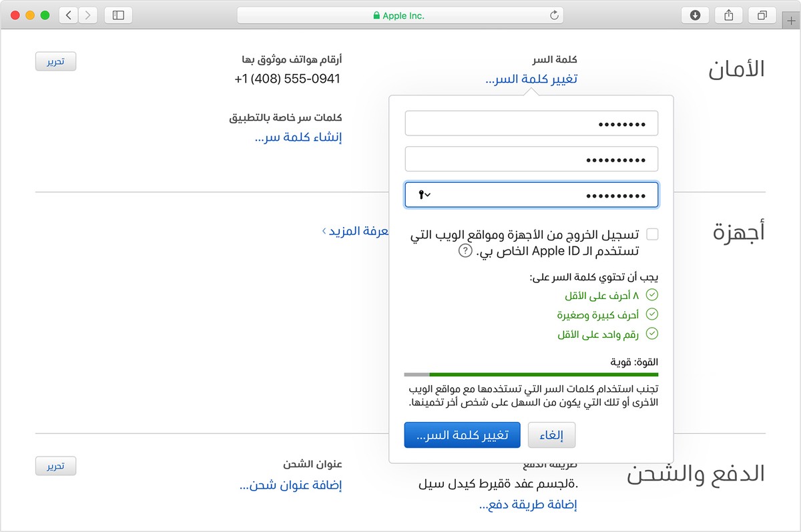Open the password key autofill dropdown

point(424,195)
